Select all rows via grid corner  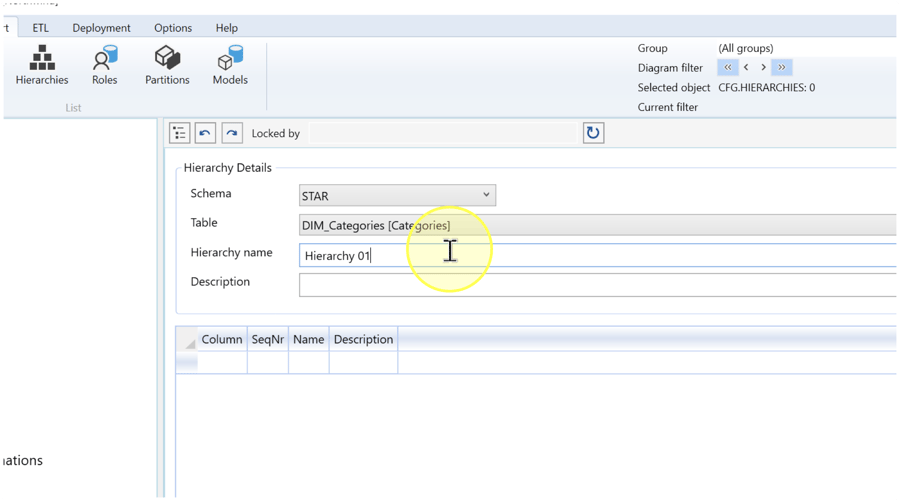point(187,339)
